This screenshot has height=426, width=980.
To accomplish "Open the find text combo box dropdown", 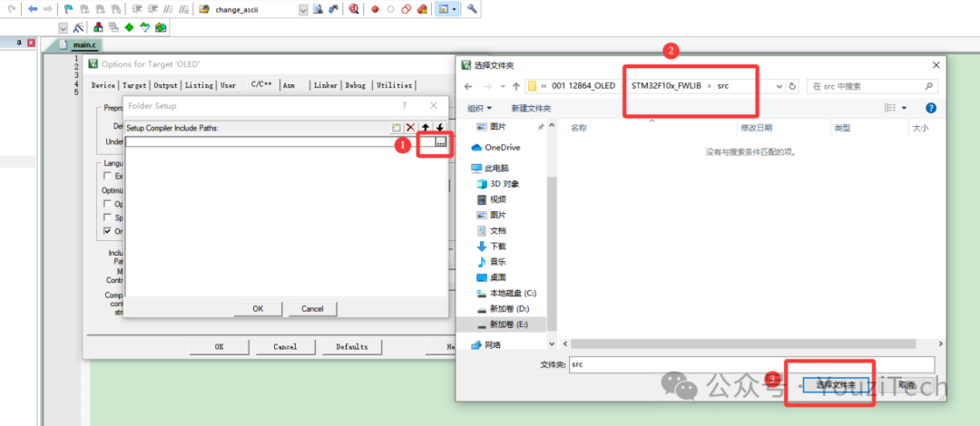I will click(304, 10).
